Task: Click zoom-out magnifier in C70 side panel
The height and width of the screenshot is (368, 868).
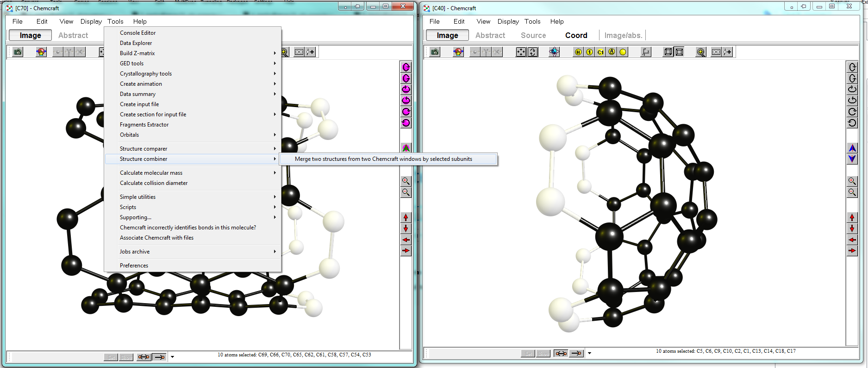Action: tap(406, 192)
